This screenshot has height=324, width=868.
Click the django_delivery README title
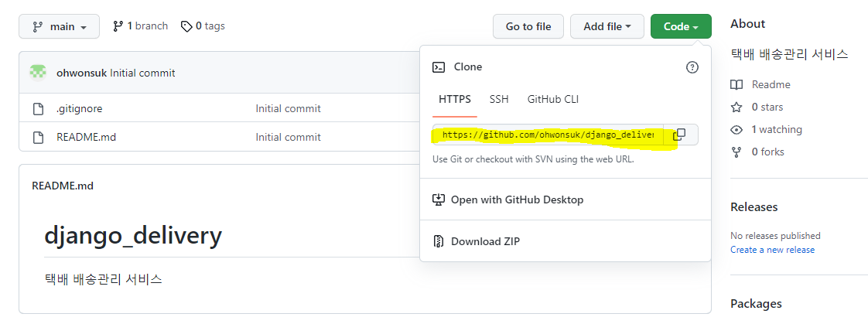(x=133, y=237)
